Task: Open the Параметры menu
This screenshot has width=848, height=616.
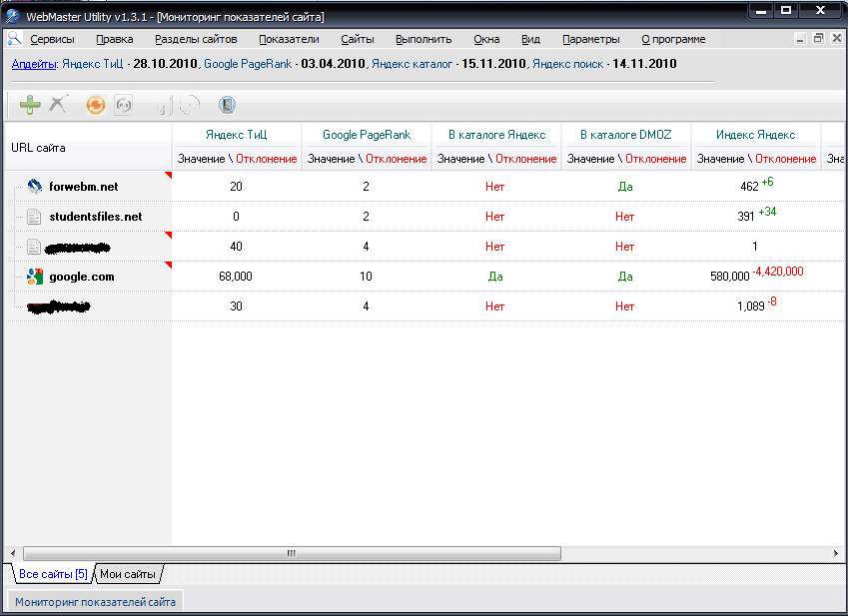Action: (590, 40)
